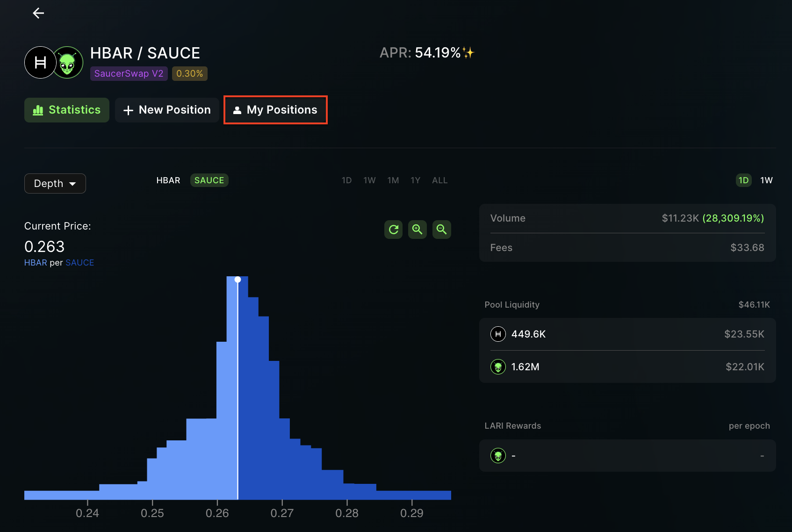Choose ALL chart timeframe

tap(440, 180)
